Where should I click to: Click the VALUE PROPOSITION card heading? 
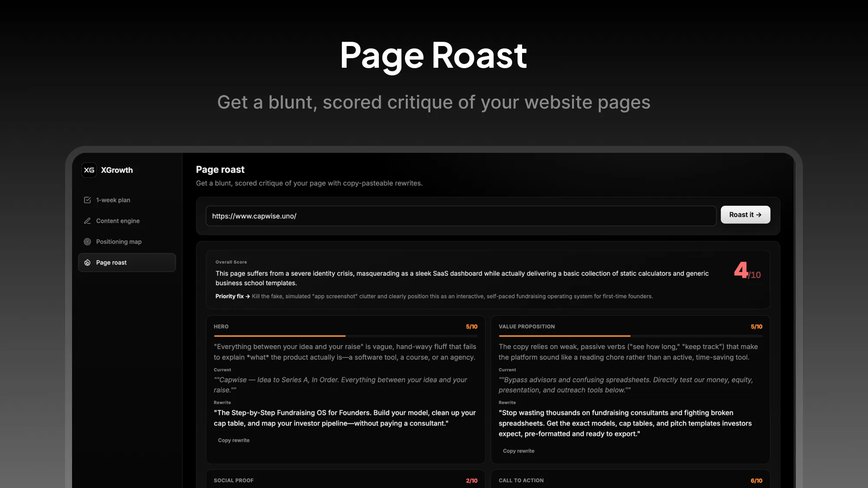(x=526, y=326)
